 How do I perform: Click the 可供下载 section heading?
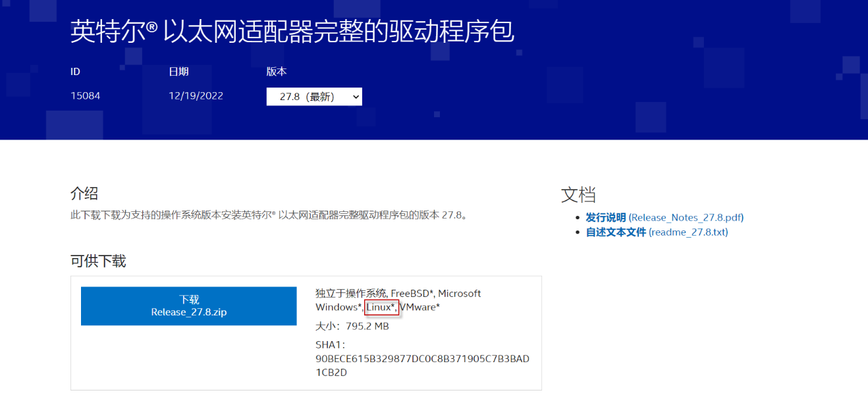pos(98,261)
